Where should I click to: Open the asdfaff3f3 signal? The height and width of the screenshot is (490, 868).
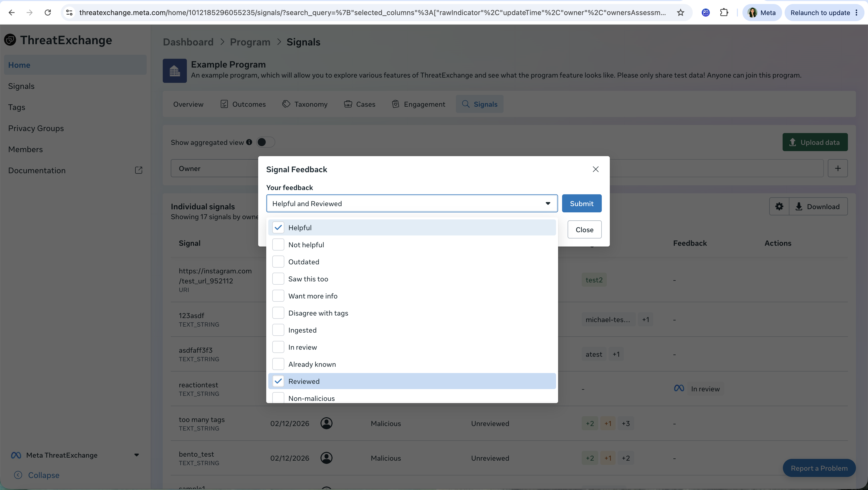195,350
